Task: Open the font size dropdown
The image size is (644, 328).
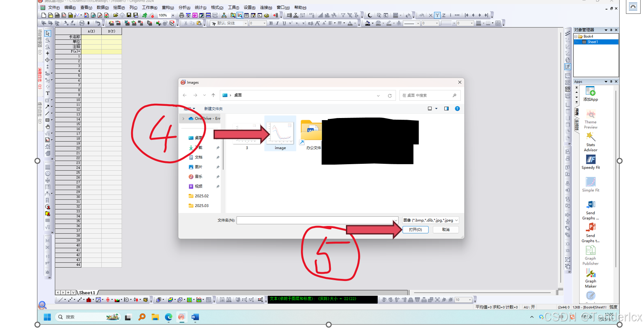Action: pos(265,24)
